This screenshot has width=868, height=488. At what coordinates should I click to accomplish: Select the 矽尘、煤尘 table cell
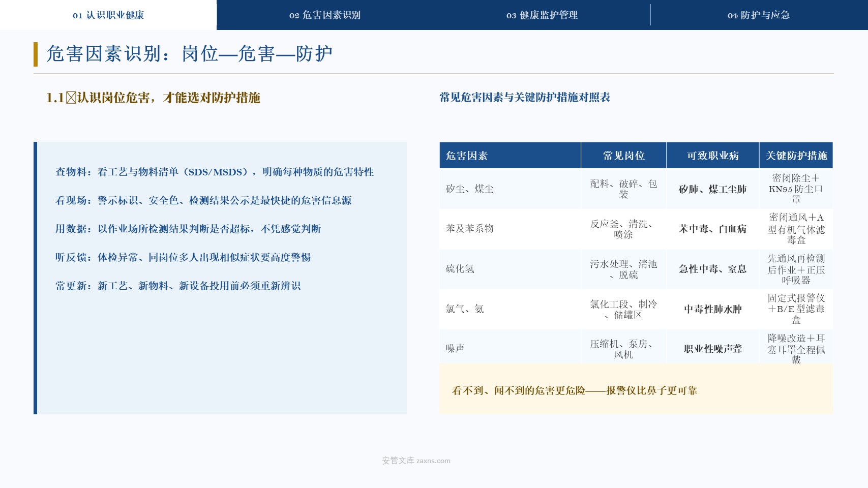pyautogui.click(x=510, y=189)
